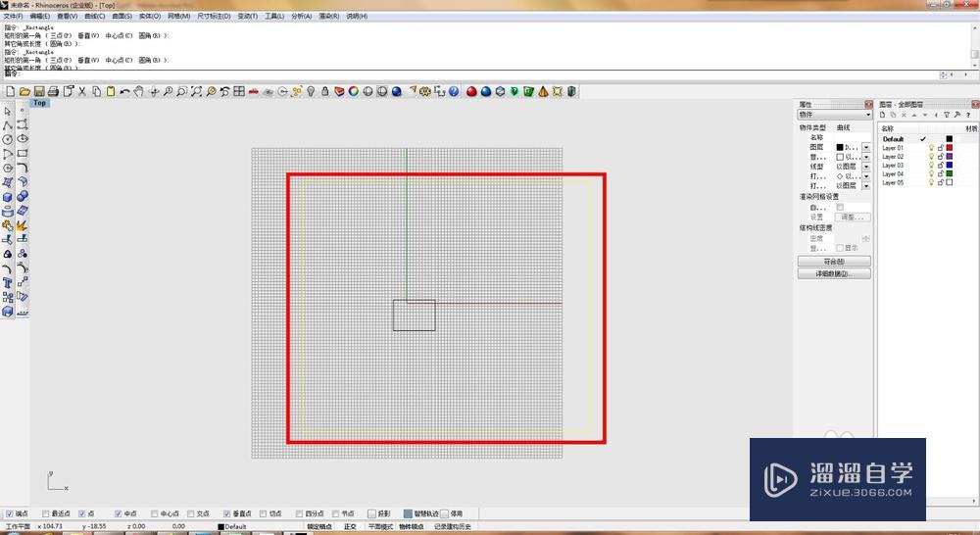Open the first 打… print color dropdown

coord(866,176)
